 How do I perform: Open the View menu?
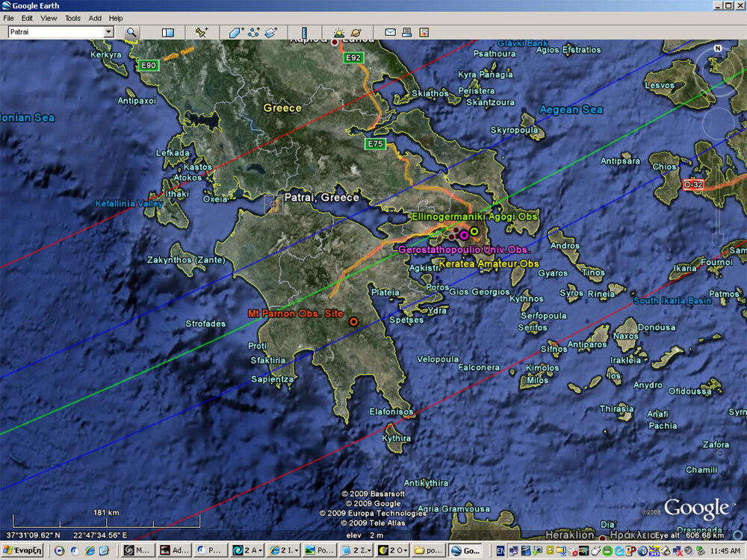(49, 18)
